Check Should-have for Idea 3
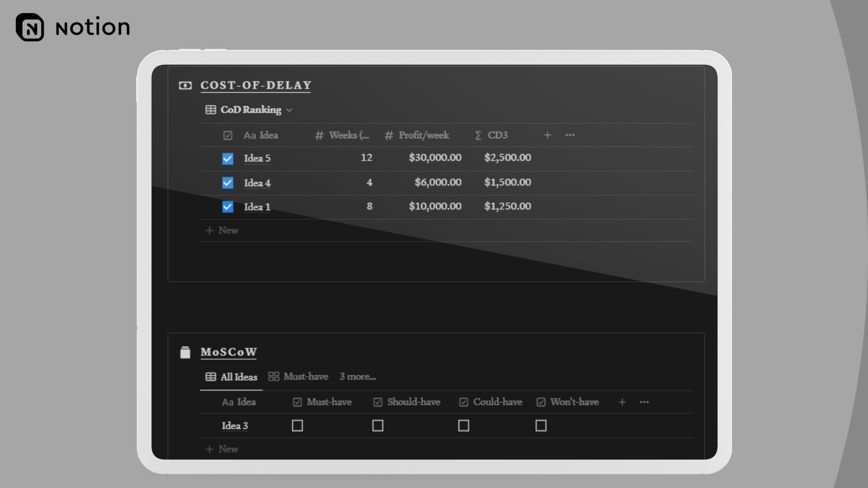Screen dimensions: 868x488 [x=378, y=426]
